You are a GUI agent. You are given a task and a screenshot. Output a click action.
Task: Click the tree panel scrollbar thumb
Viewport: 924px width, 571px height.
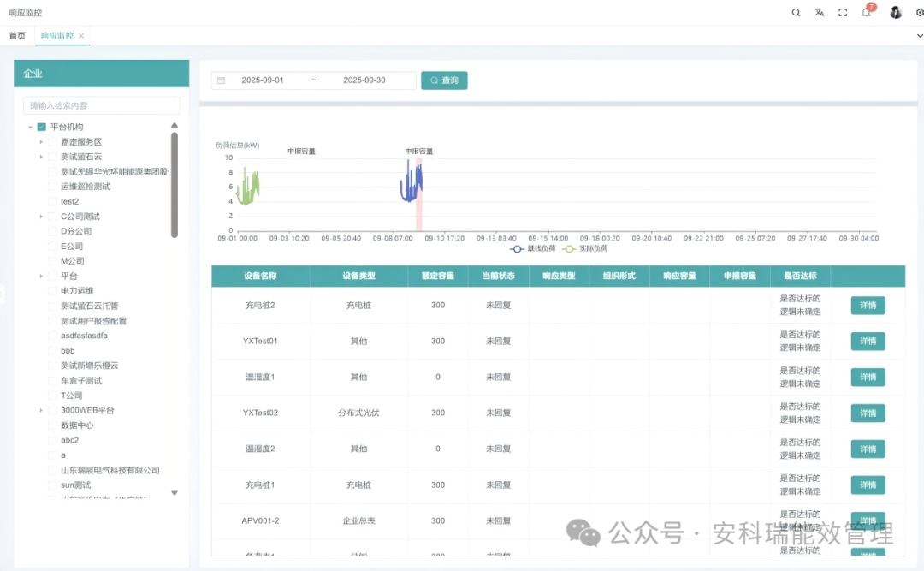[x=175, y=185]
